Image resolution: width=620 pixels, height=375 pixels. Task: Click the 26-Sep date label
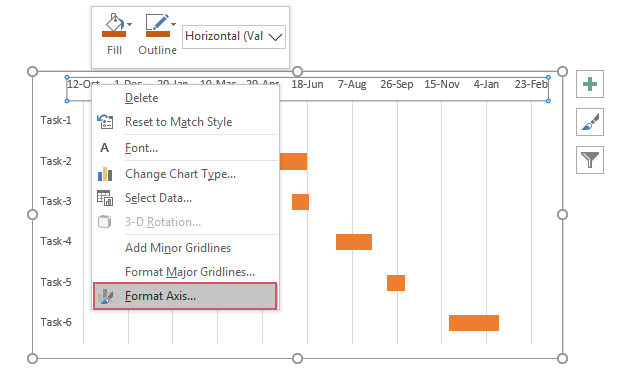[397, 84]
